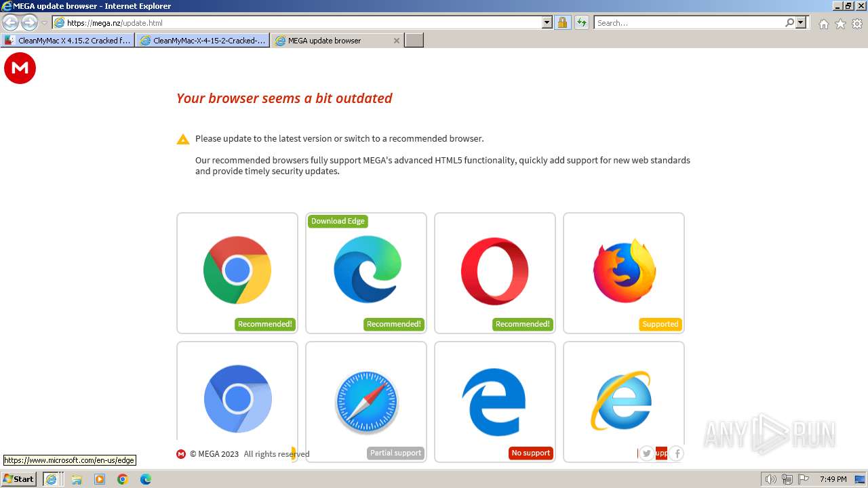Click the yellow warning triangle icon
868x488 pixels.
point(183,139)
